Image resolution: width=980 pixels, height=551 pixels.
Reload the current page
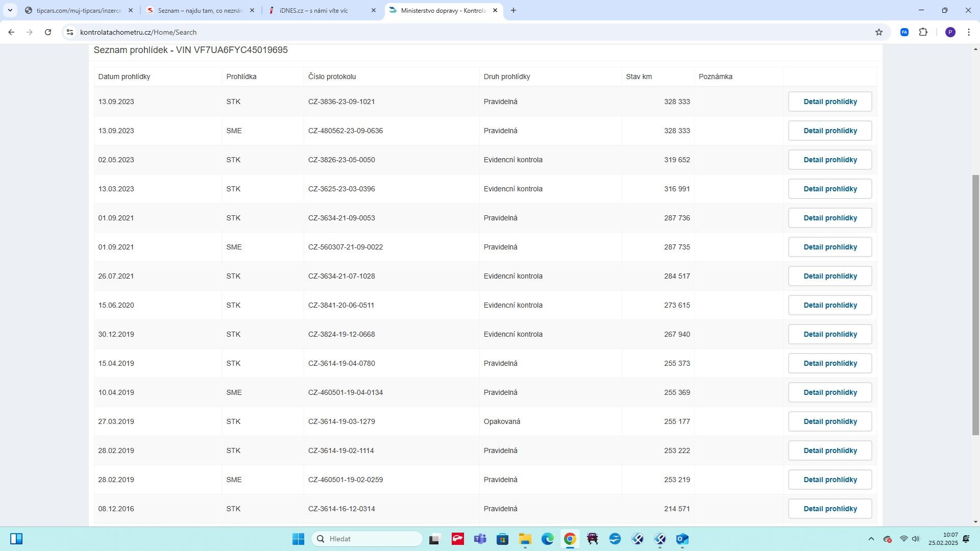(x=48, y=32)
